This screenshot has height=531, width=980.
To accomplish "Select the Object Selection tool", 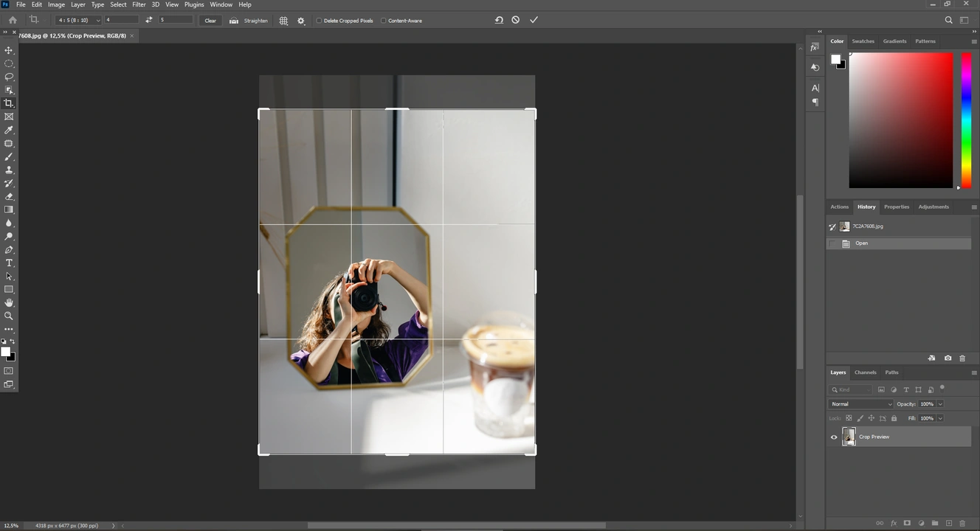I will click(9, 90).
